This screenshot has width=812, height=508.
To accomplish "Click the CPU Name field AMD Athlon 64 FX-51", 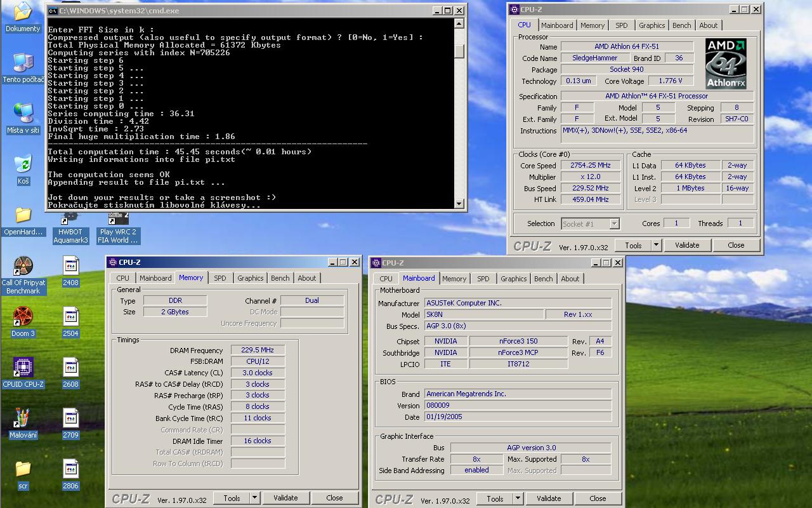I will coord(627,46).
